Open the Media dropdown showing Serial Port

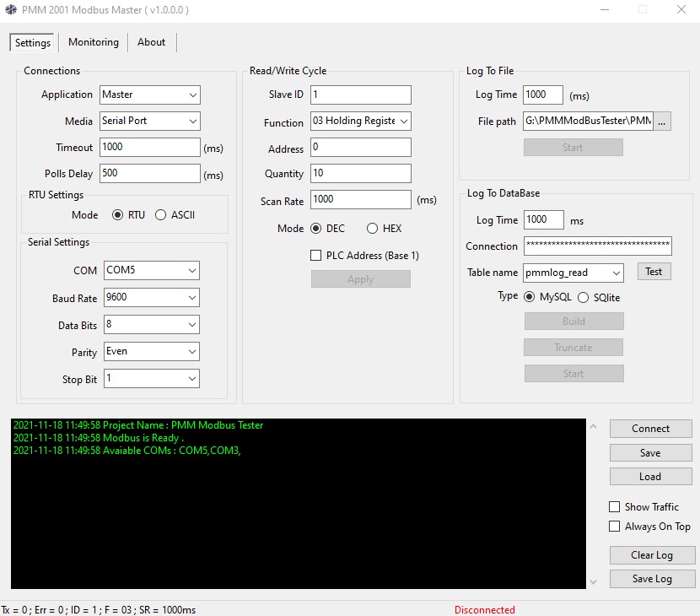point(150,121)
